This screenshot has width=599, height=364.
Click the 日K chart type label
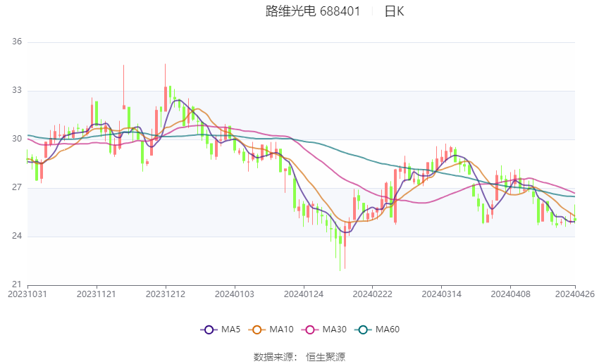click(394, 11)
